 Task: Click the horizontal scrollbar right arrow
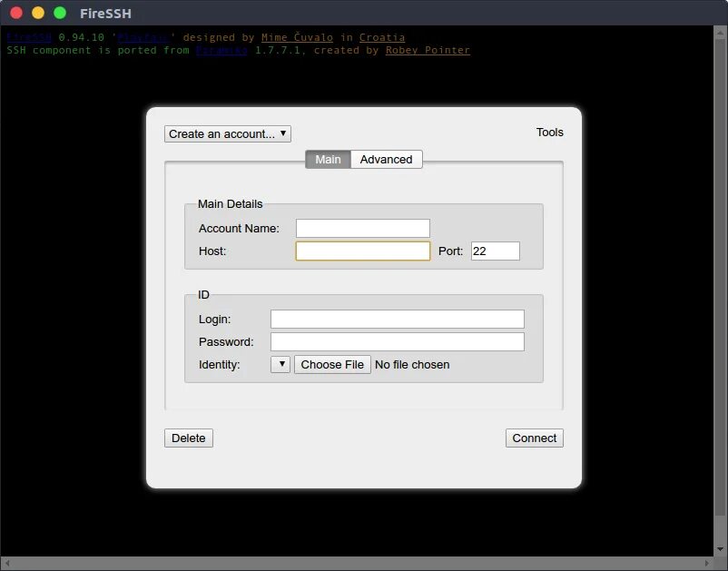(706, 563)
